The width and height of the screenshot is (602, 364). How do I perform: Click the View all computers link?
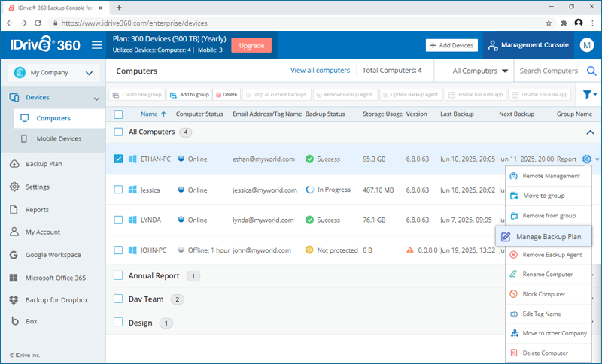(320, 71)
